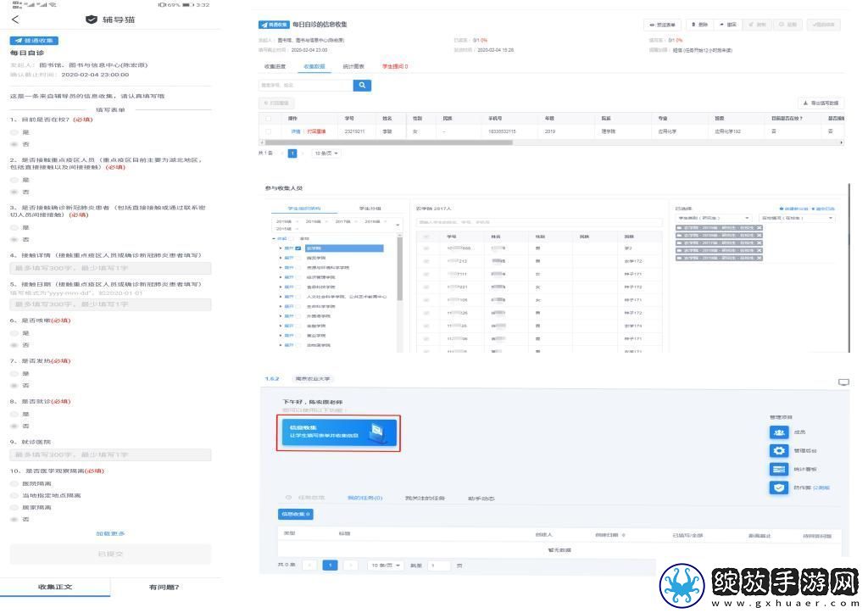Switch to the 收集数据 tab

(314, 66)
